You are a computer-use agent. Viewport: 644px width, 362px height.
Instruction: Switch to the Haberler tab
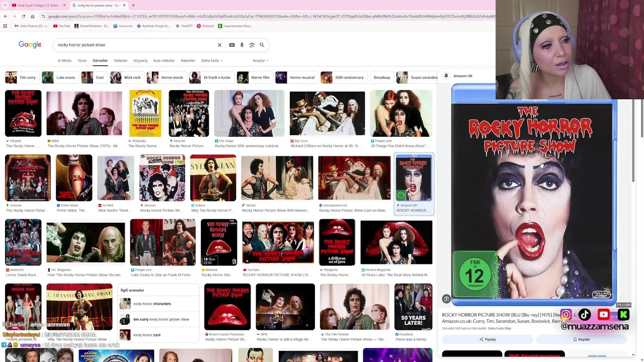pyautogui.click(x=188, y=61)
